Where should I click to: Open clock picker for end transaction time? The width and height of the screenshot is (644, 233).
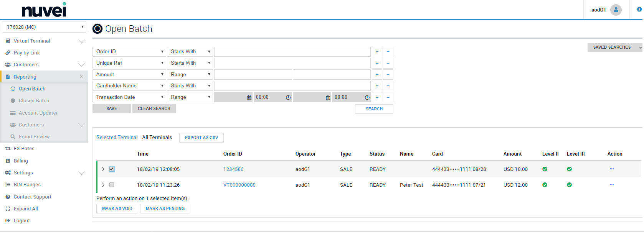367,98
